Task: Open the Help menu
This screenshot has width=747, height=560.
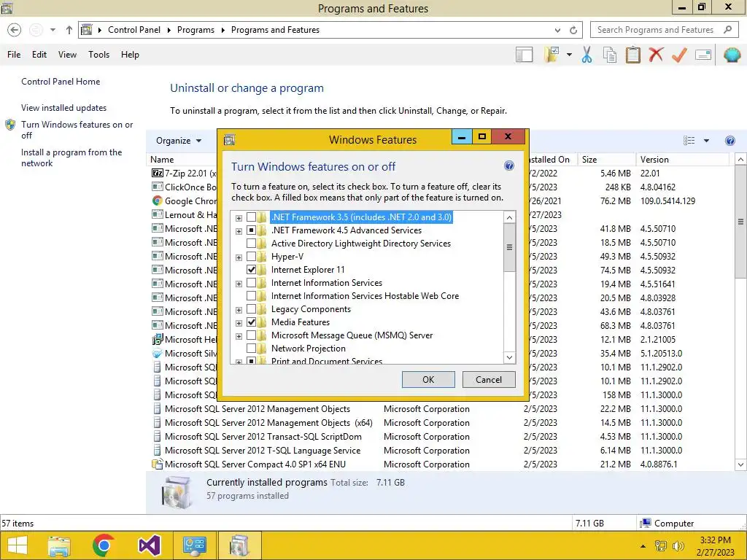Action: [x=130, y=55]
